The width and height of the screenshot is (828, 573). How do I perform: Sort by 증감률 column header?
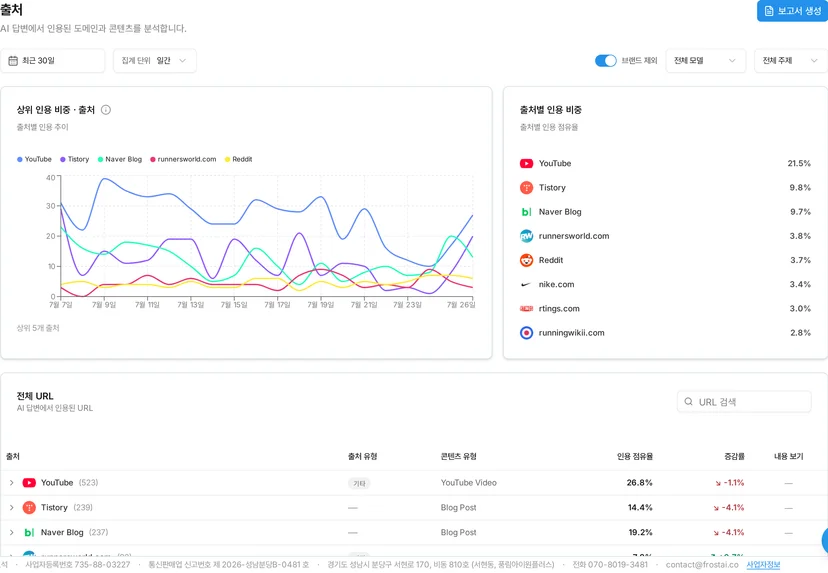pos(734,456)
